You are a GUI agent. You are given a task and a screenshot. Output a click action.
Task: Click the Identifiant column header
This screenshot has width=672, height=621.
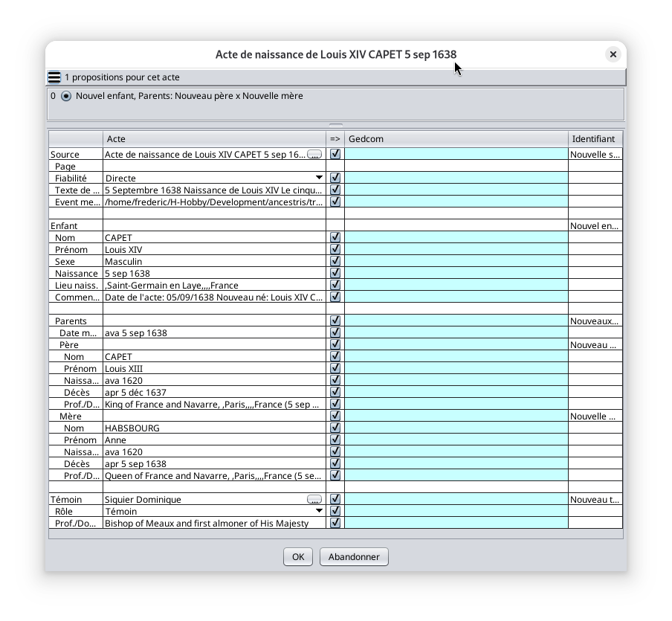coord(595,139)
